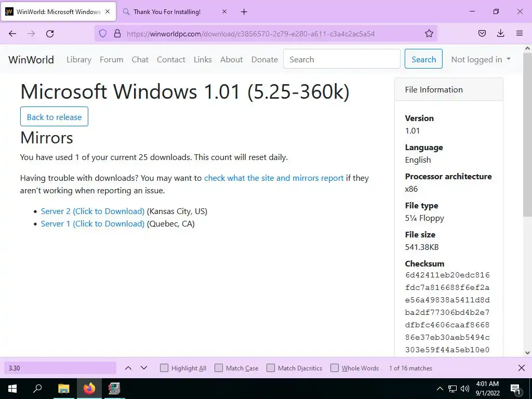
Task: Open the Donate page
Action: 264,59
